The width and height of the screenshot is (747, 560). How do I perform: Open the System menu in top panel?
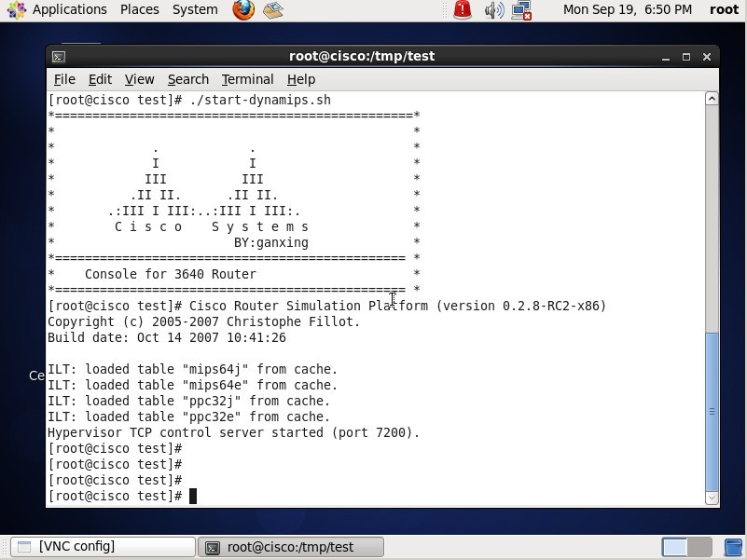[x=195, y=9]
